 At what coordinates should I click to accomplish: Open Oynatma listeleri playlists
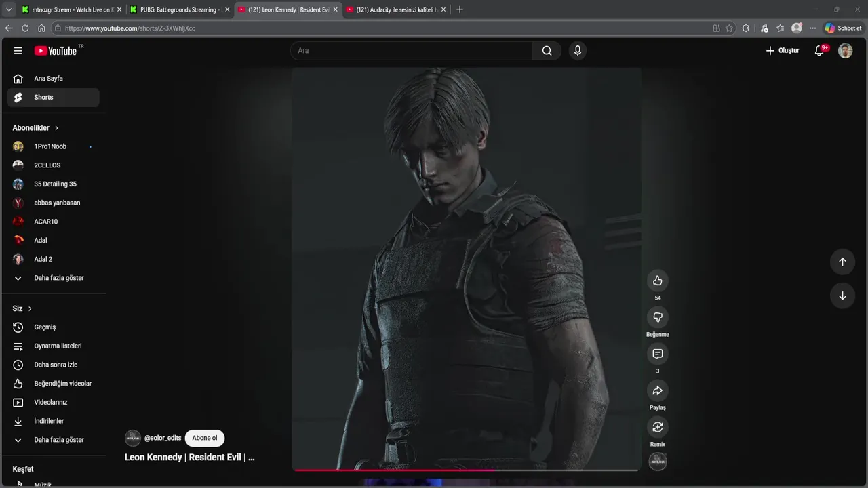[x=53, y=346]
